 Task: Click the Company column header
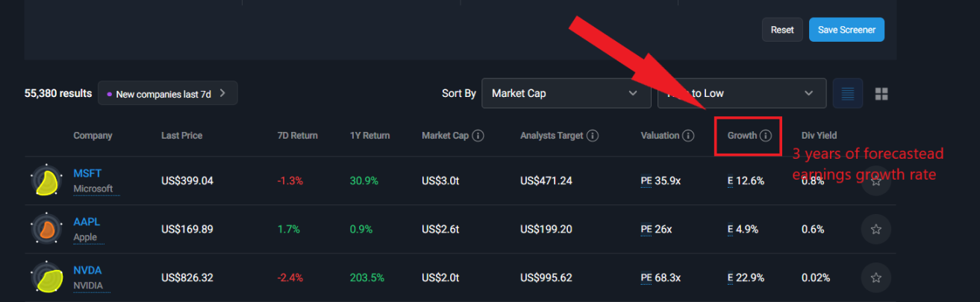tap(93, 136)
